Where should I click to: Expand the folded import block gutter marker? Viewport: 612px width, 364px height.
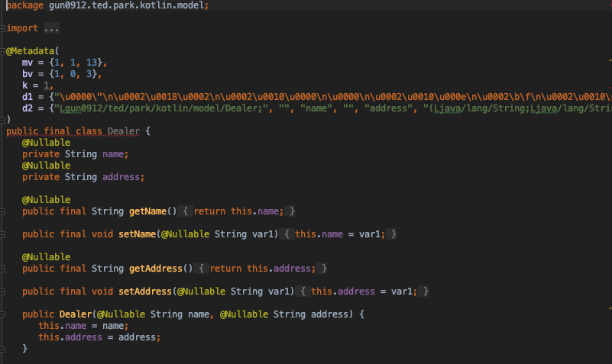(x=2, y=28)
